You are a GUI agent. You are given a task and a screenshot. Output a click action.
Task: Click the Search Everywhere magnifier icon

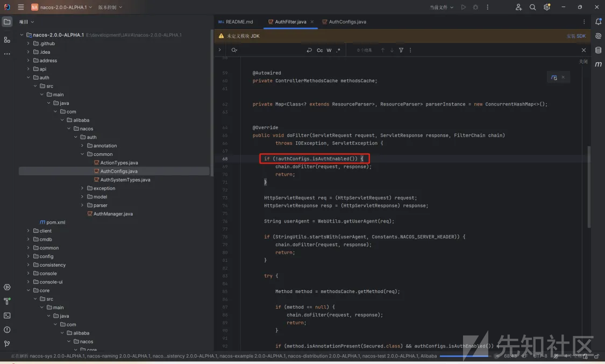532,7
